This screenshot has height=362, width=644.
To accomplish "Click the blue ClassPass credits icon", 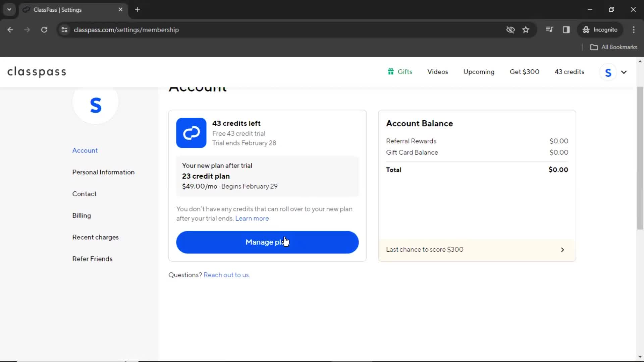I will tap(191, 133).
